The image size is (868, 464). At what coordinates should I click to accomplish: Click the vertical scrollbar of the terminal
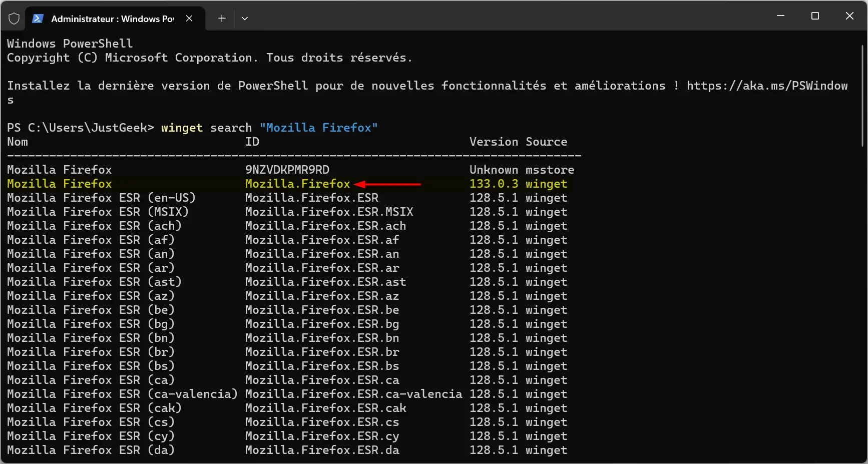pyautogui.click(x=862, y=95)
